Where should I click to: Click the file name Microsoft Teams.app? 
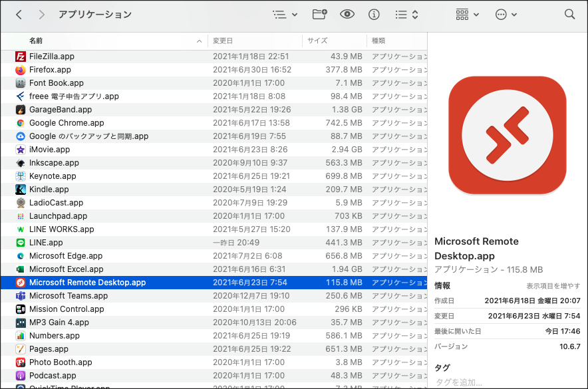pos(69,296)
